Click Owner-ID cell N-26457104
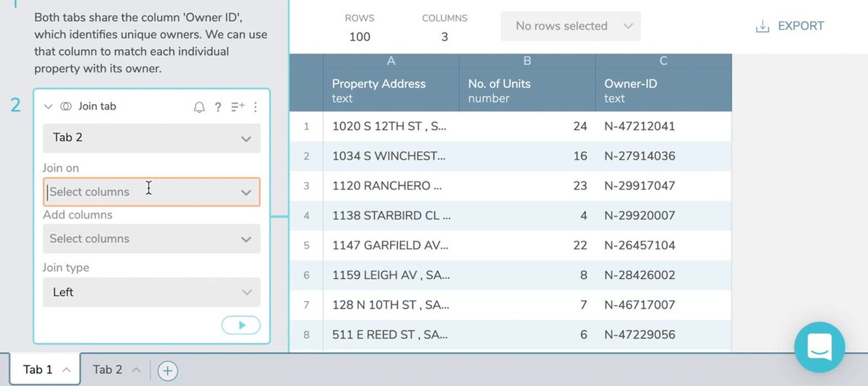This screenshot has width=868, height=386. click(x=663, y=245)
